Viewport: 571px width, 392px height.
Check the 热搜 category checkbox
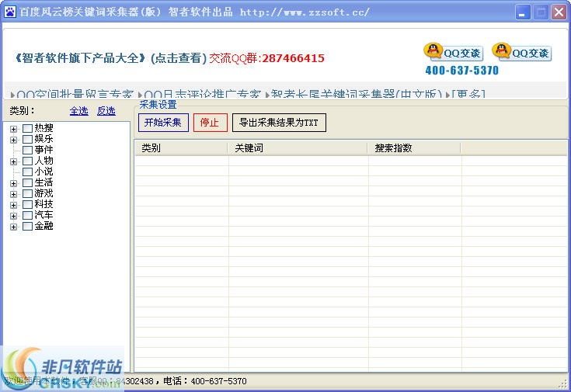27,128
